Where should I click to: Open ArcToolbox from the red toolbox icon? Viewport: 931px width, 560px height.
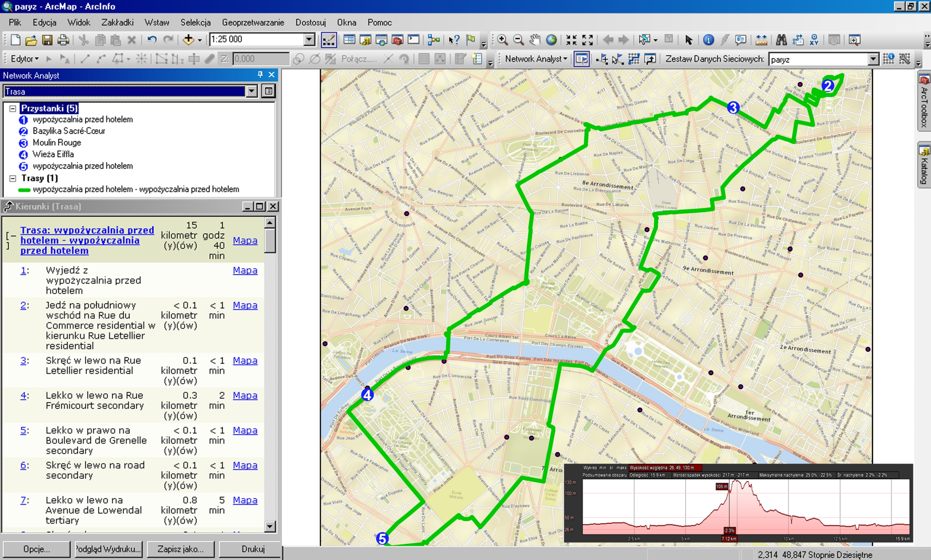click(x=397, y=40)
